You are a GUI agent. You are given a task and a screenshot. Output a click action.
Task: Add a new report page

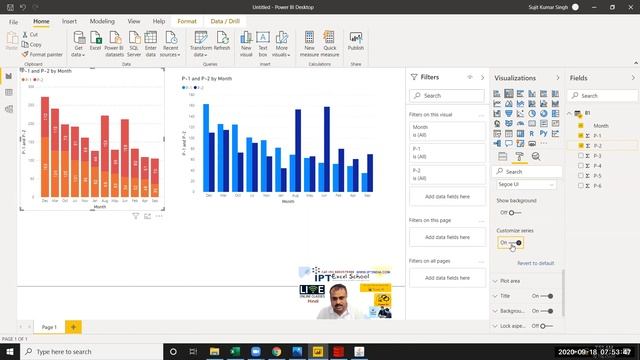(73, 327)
